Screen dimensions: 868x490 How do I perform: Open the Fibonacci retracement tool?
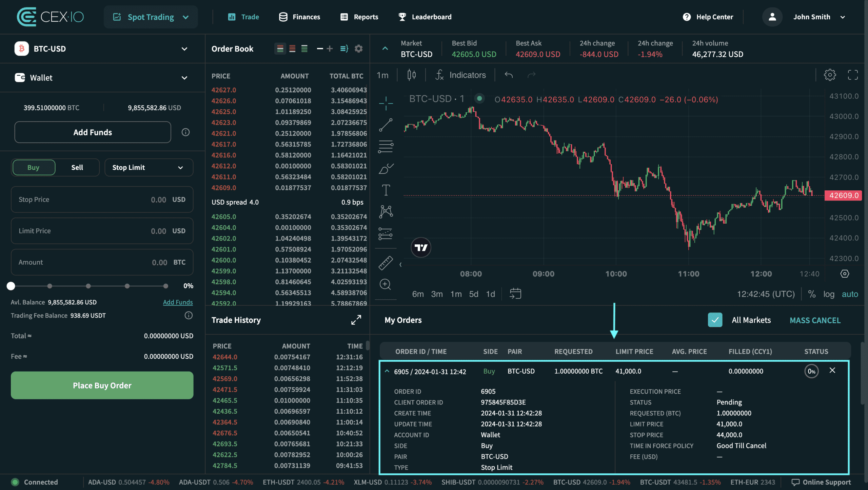click(x=386, y=147)
